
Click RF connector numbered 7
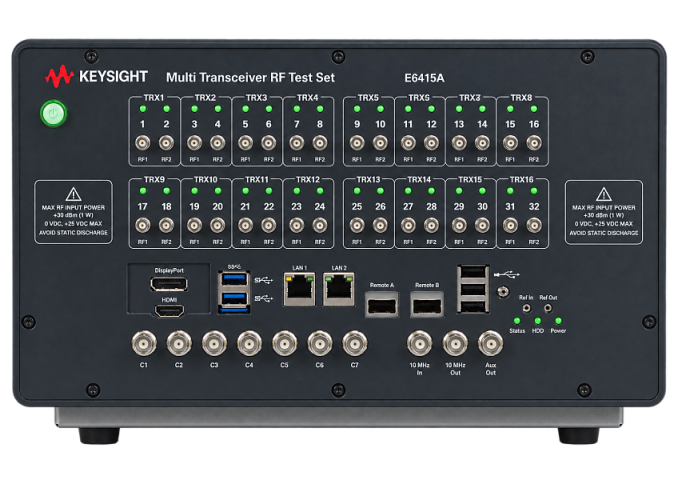[297, 143]
